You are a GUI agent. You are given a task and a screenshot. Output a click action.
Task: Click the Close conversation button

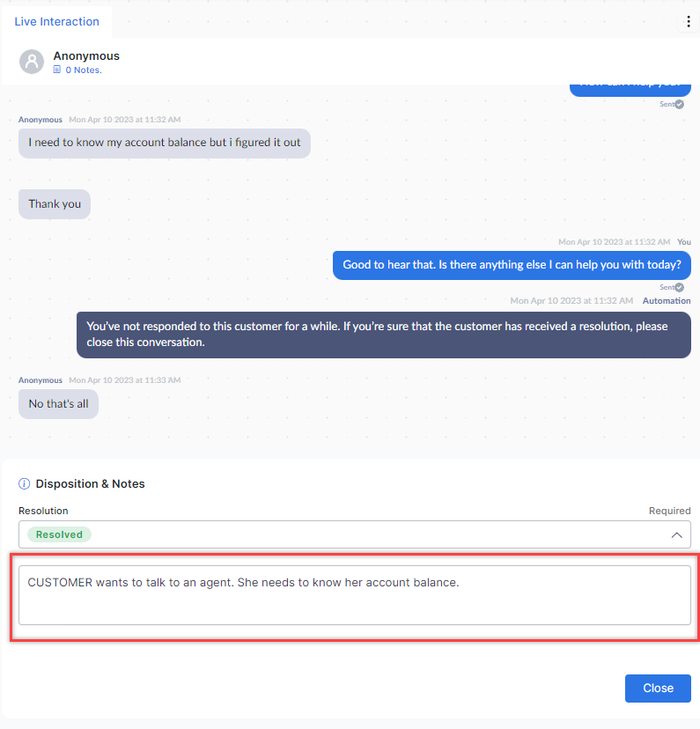point(658,688)
